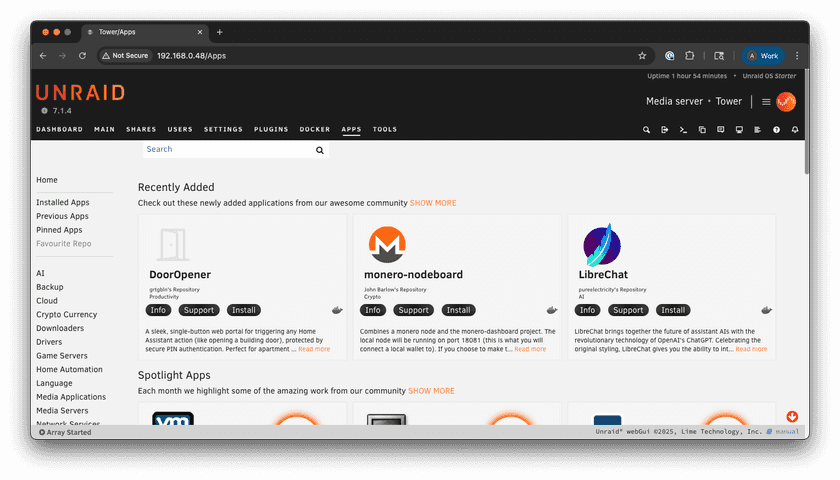
Task: Click the docker whale icon on DoorOpener card
Action: coord(337,310)
